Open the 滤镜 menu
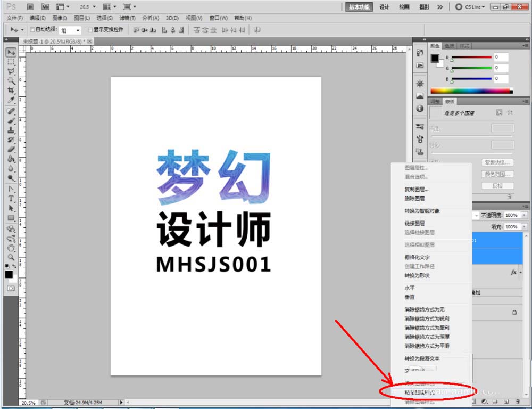Viewport: 532px width, 409px height. click(x=127, y=18)
